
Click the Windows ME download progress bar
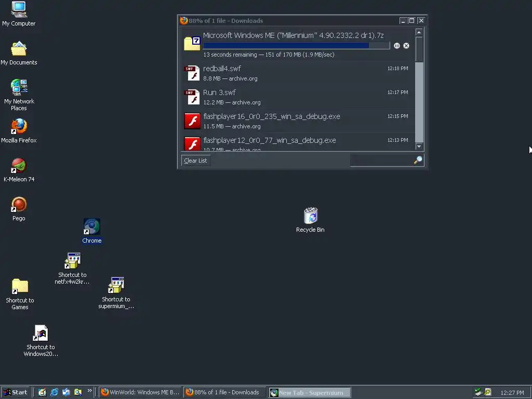pyautogui.click(x=296, y=46)
